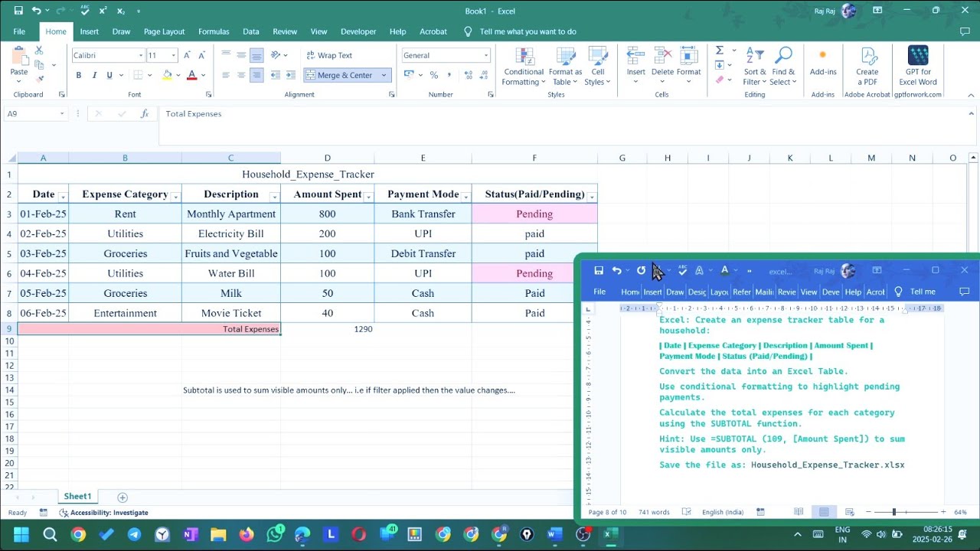The height and width of the screenshot is (551, 980).
Task: Click the Cut scissors icon
Action: (39, 51)
